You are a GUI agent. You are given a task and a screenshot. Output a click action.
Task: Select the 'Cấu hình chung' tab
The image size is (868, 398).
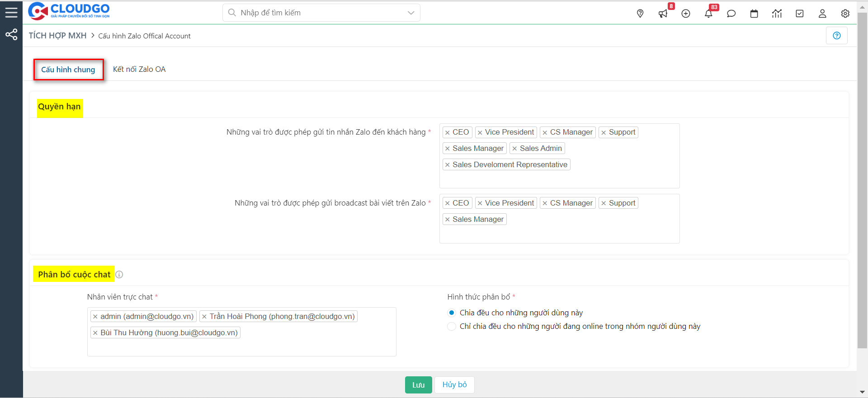[68, 70]
